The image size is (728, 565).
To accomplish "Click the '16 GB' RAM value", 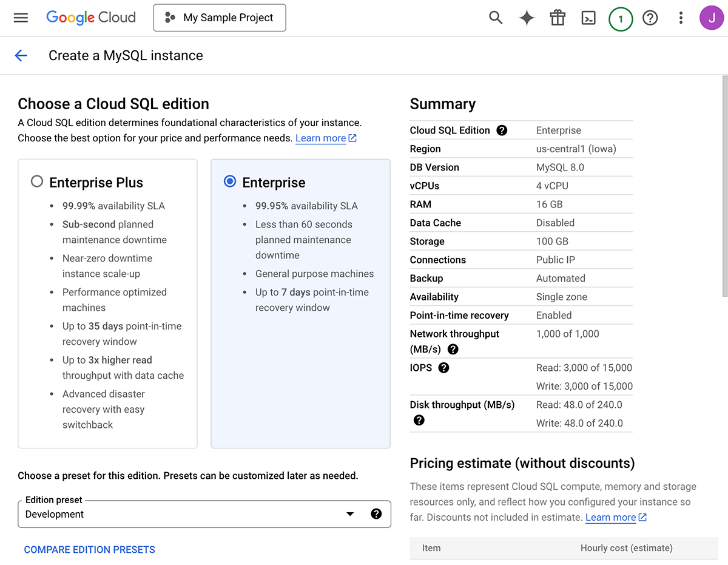I will (550, 205).
